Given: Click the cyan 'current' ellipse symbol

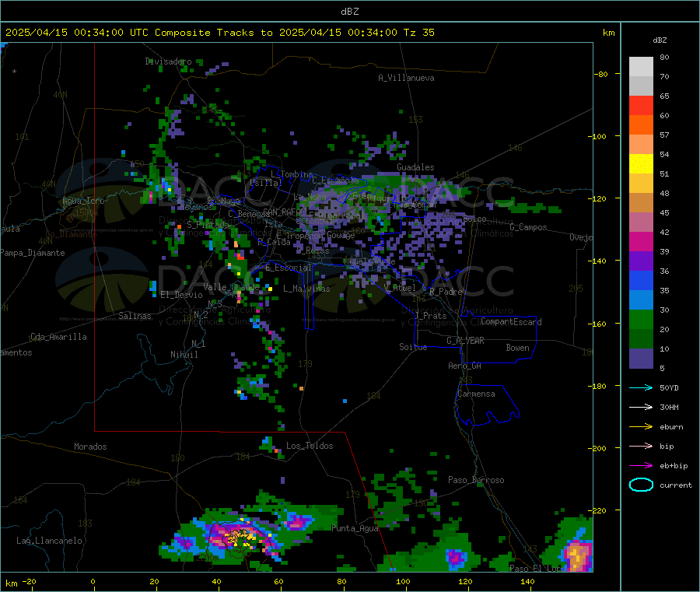Looking at the screenshot, I should pos(641,485).
